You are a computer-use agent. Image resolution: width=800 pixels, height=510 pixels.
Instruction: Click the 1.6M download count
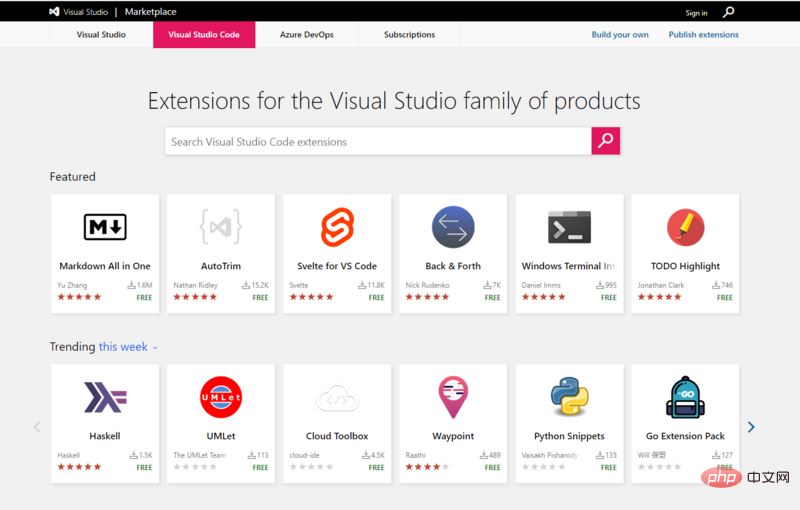pyautogui.click(x=140, y=285)
